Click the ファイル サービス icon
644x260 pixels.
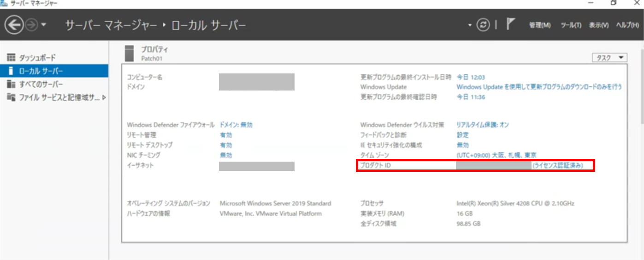11,97
